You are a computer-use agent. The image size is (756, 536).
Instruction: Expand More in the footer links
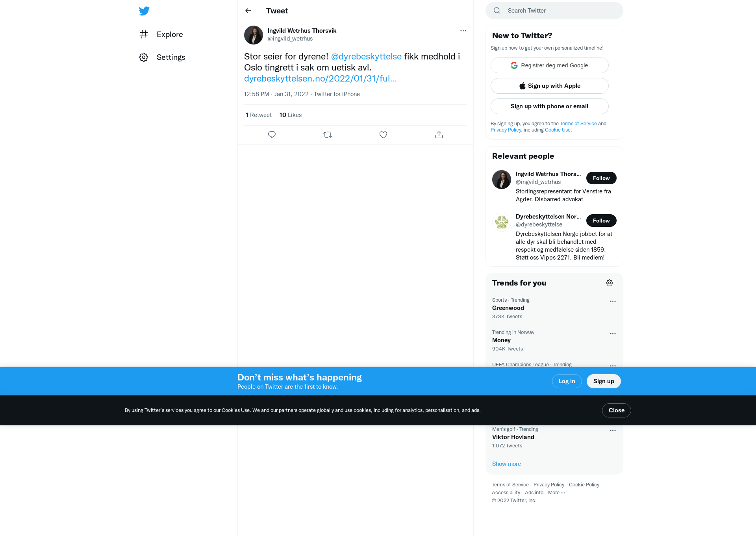[x=556, y=493]
